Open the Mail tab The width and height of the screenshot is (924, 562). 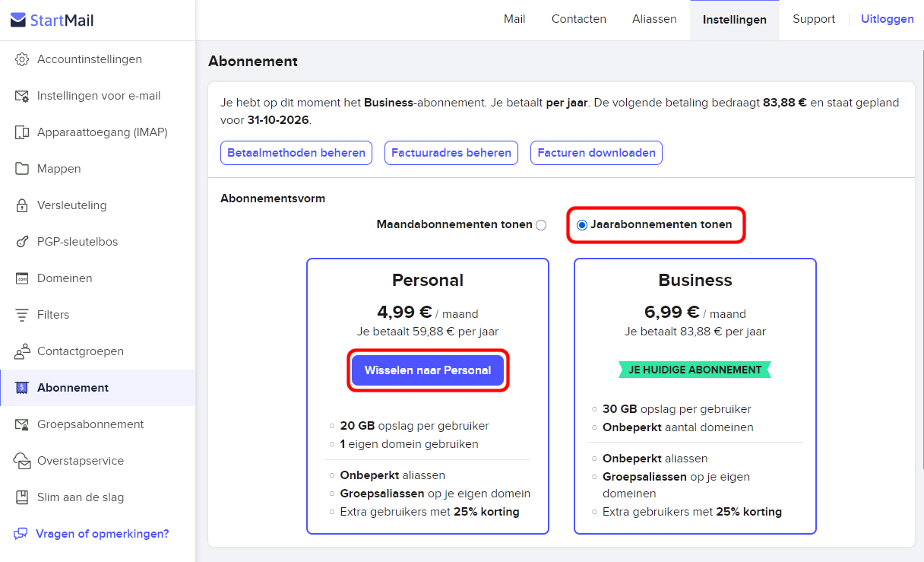coord(514,20)
